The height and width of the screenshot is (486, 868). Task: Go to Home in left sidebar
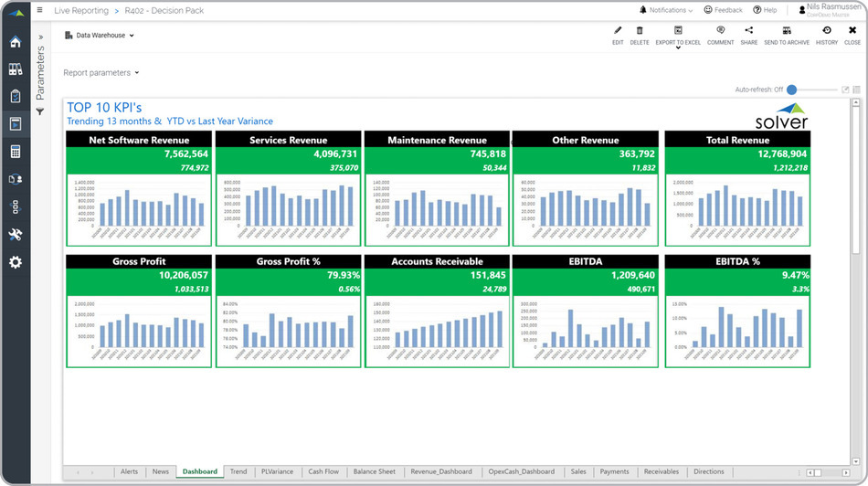click(x=16, y=42)
